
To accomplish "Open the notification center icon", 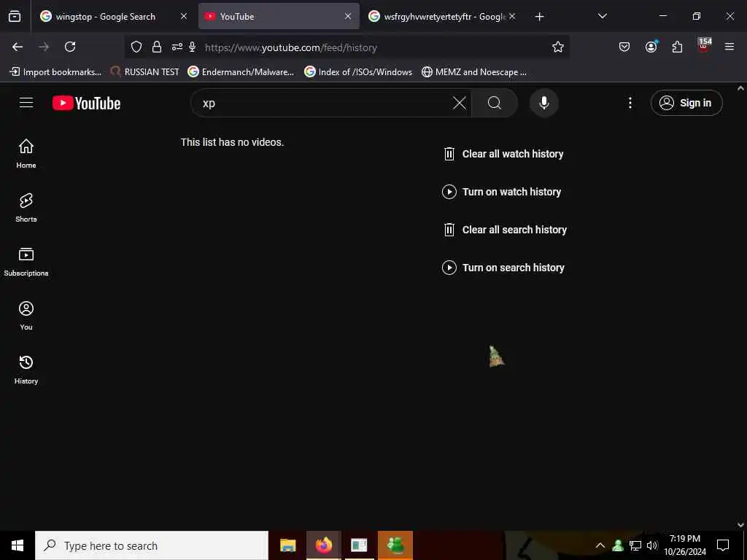I will (723, 545).
